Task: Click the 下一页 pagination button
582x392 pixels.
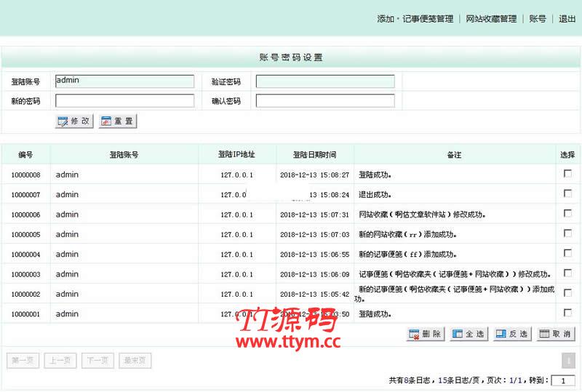Action: pos(97,361)
